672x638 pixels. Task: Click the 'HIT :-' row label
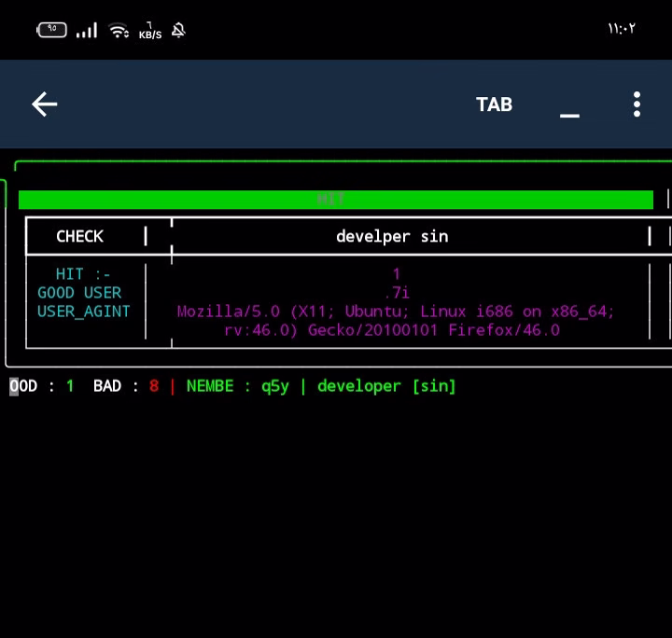pos(83,274)
